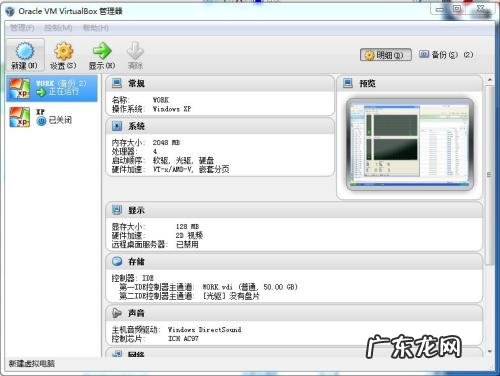The width and height of the screenshot is (500, 376).
Task: Click the WORK.vdi 50.00 GB disk entry
Action: tap(250, 287)
